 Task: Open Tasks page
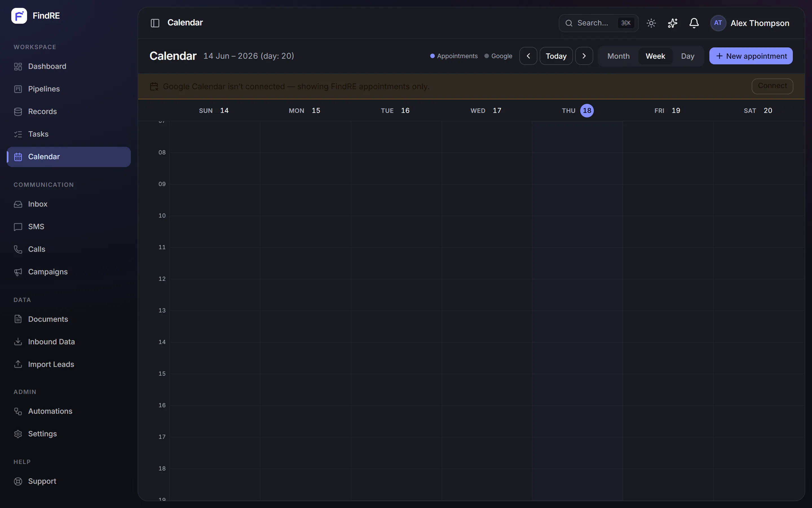pos(69,134)
